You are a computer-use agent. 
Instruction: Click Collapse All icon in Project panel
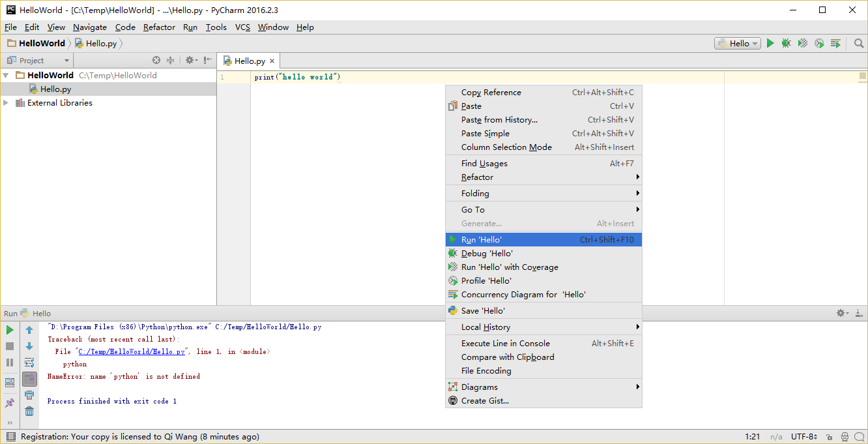(171, 60)
